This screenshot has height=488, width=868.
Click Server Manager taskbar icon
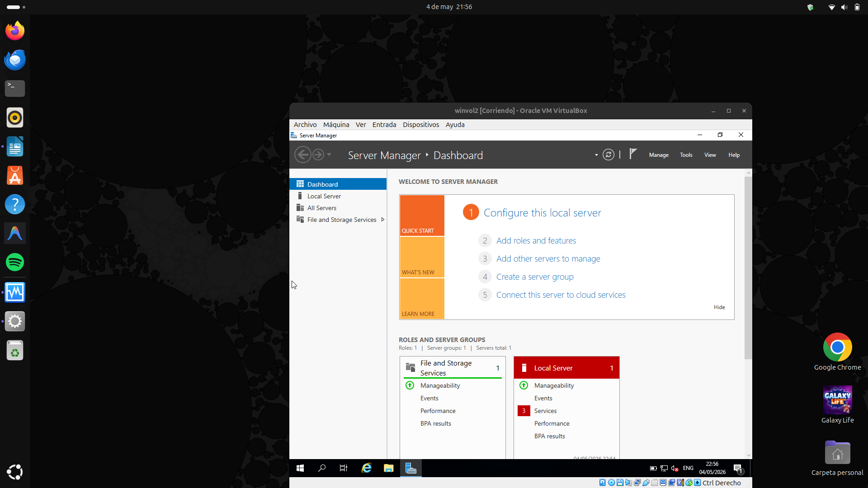pos(410,468)
